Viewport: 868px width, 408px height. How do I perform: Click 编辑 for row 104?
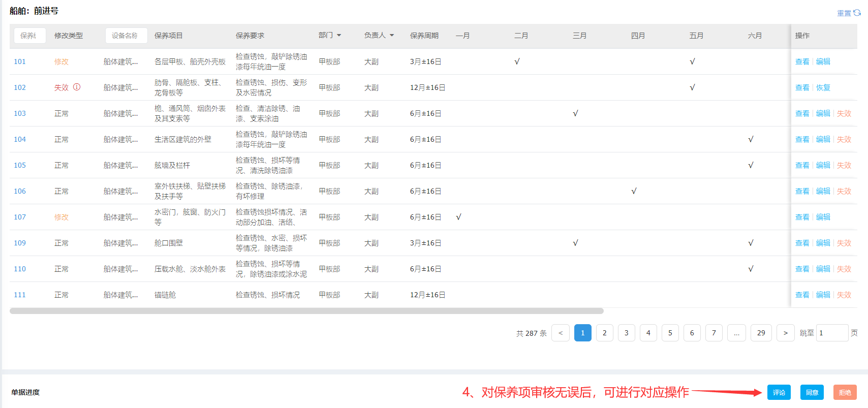tap(823, 139)
